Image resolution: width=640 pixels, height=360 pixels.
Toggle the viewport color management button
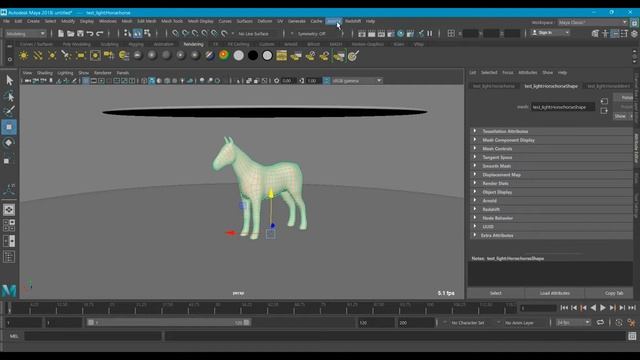pos(327,80)
